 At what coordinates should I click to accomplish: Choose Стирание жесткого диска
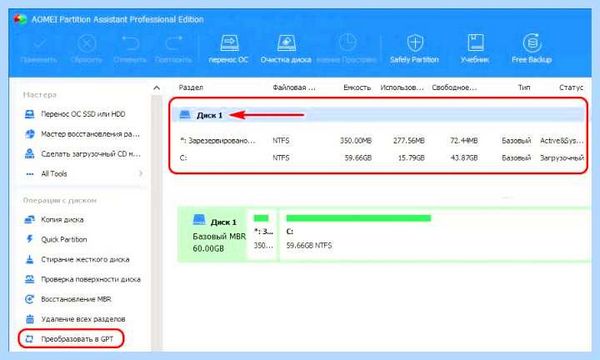77,259
